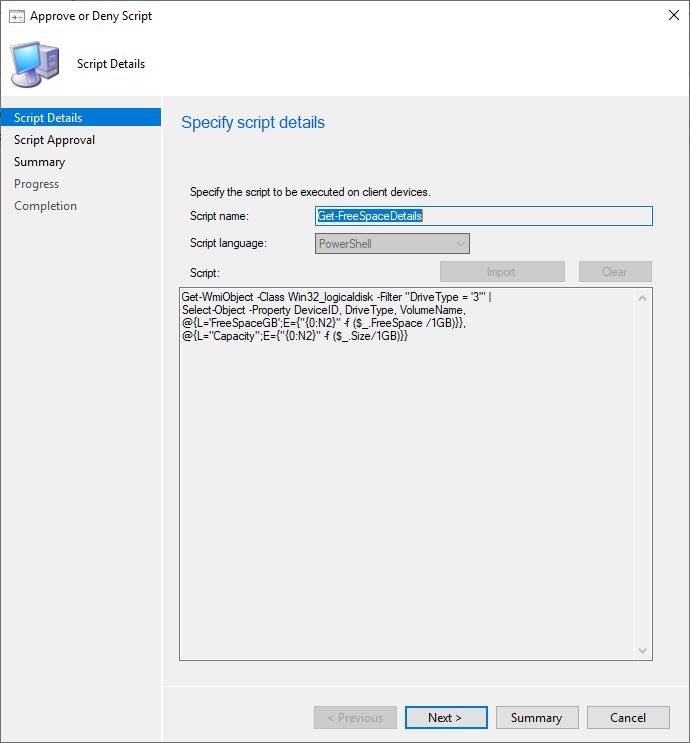Click the wizard icon in the title bar
This screenshot has height=743, width=690.
pyautogui.click(x=16, y=16)
